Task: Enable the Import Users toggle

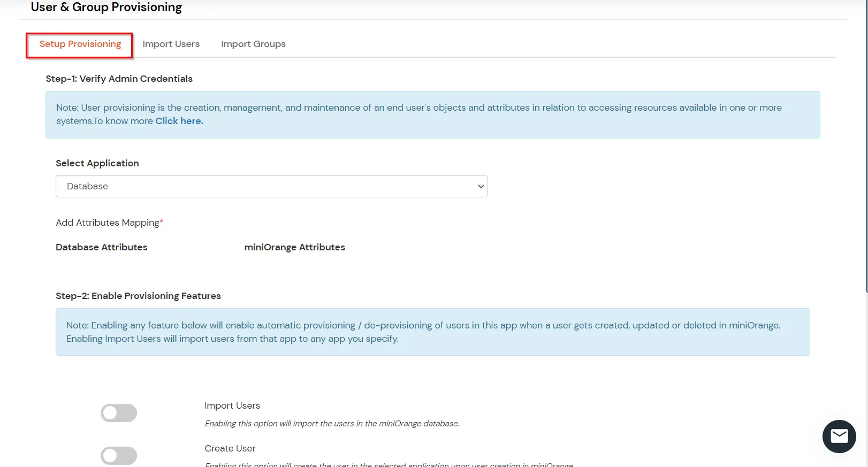Action: tap(119, 413)
